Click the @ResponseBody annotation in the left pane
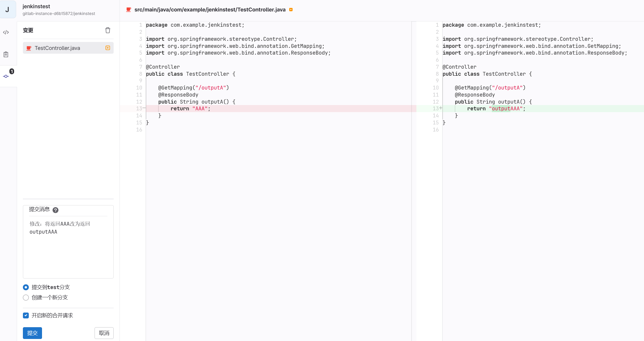 178,95
